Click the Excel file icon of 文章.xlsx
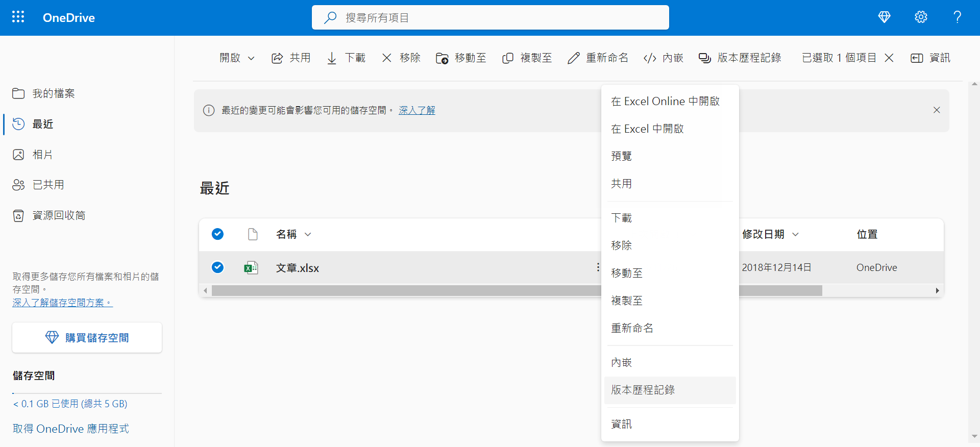 pos(251,268)
